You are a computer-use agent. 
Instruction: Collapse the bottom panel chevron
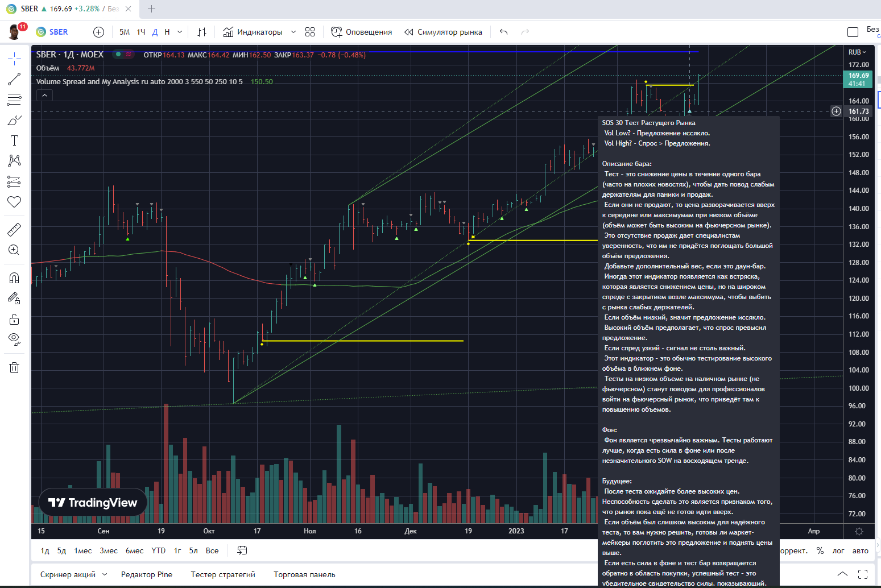click(842, 574)
